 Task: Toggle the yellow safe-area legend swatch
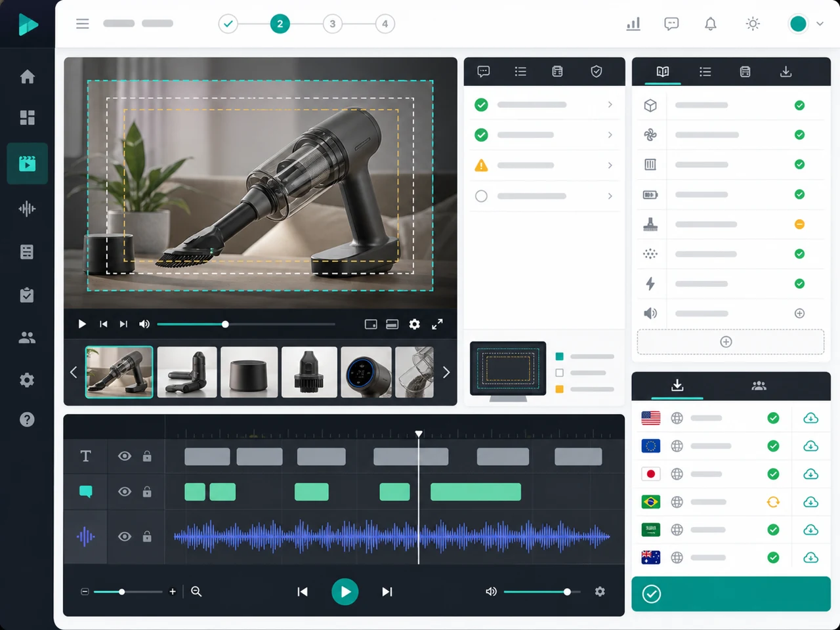560,389
